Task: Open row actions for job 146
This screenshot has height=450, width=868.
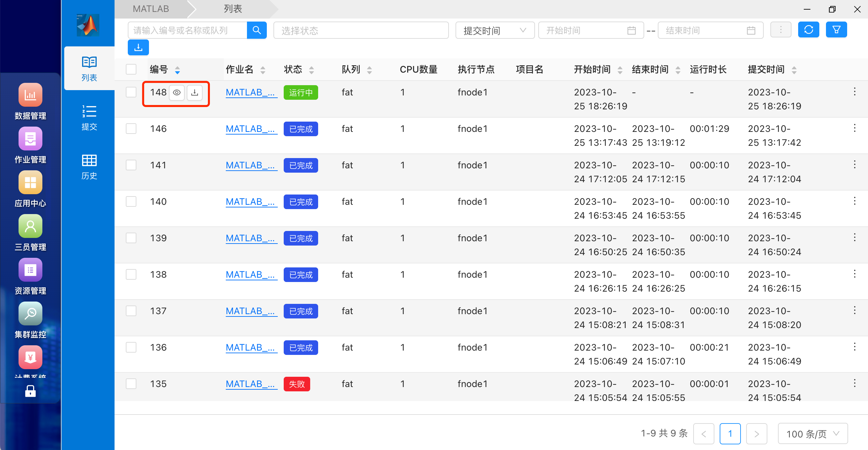Action: [x=854, y=128]
